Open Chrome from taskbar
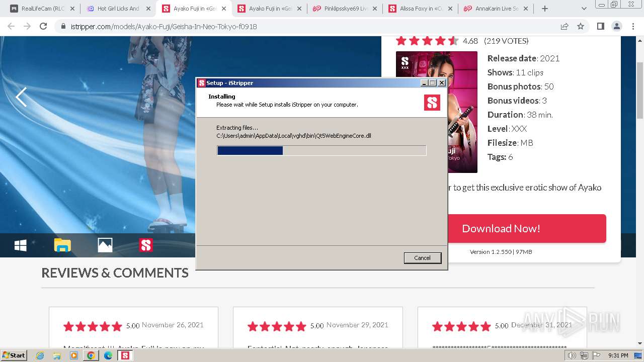Viewport: 644px width, 362px height. click(x=91, y=355)
